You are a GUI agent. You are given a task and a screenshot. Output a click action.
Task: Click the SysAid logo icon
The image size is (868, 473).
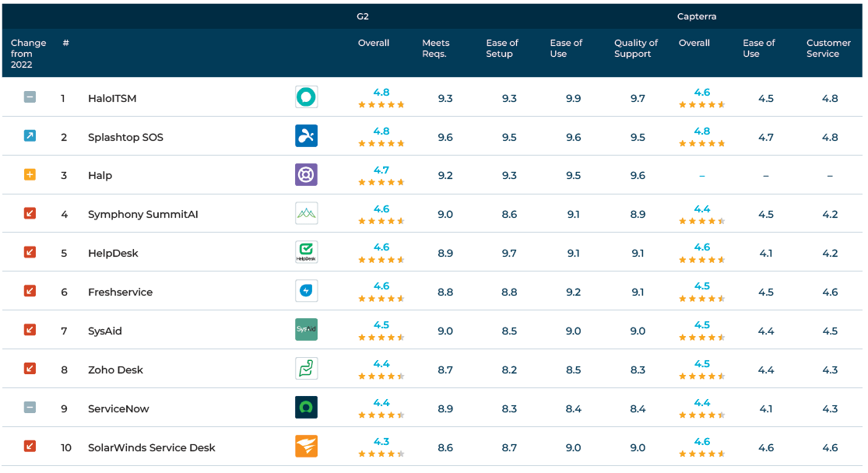coord(306,330)
